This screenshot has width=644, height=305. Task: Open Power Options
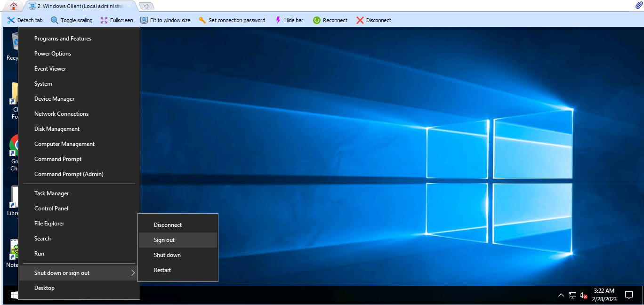tap(79, 54)
